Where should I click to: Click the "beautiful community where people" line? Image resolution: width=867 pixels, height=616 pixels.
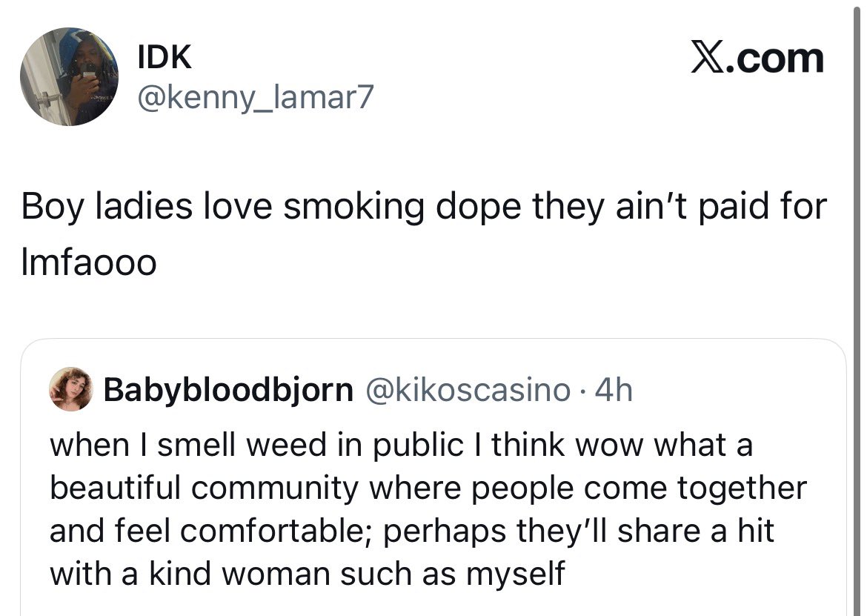coord(428,488)
